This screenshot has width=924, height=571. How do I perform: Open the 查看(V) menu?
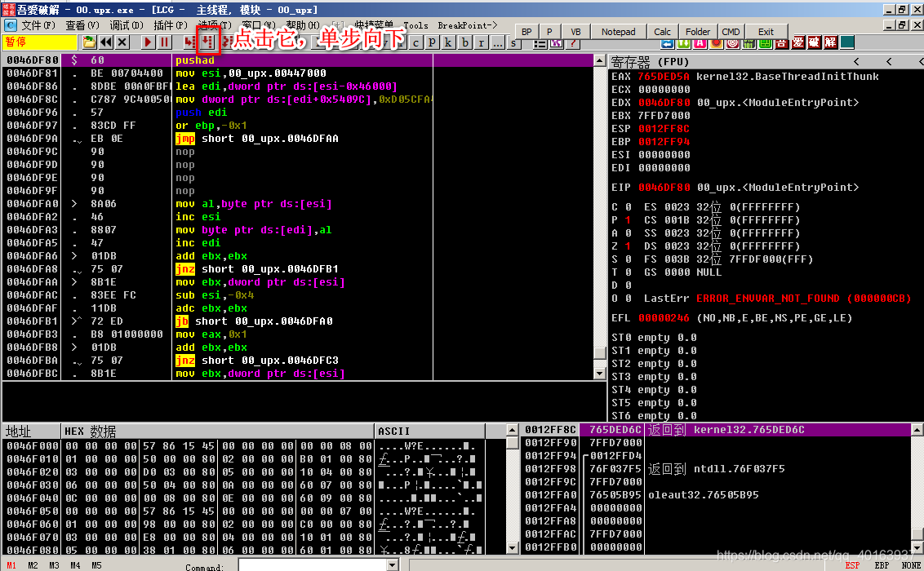tap(82, 25)
